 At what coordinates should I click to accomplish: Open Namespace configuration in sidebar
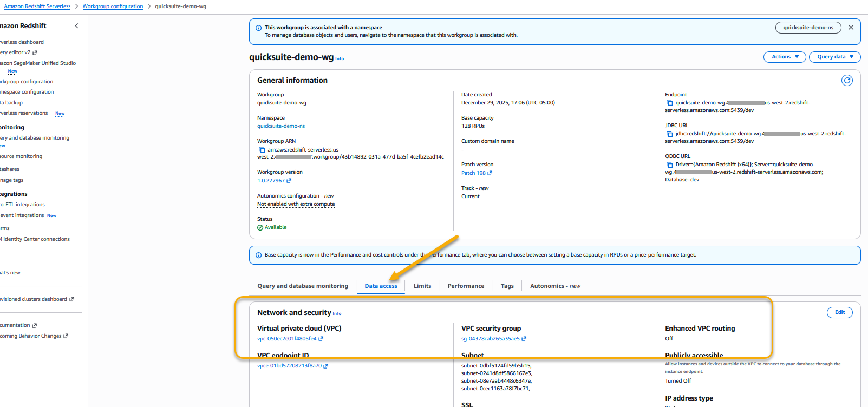27,92
